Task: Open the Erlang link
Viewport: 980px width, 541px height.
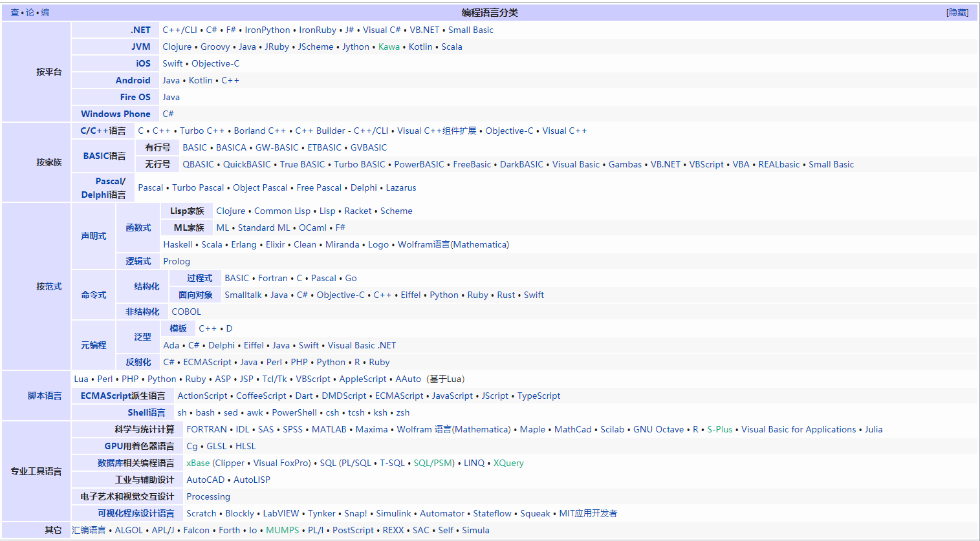Action: [244, 244]
